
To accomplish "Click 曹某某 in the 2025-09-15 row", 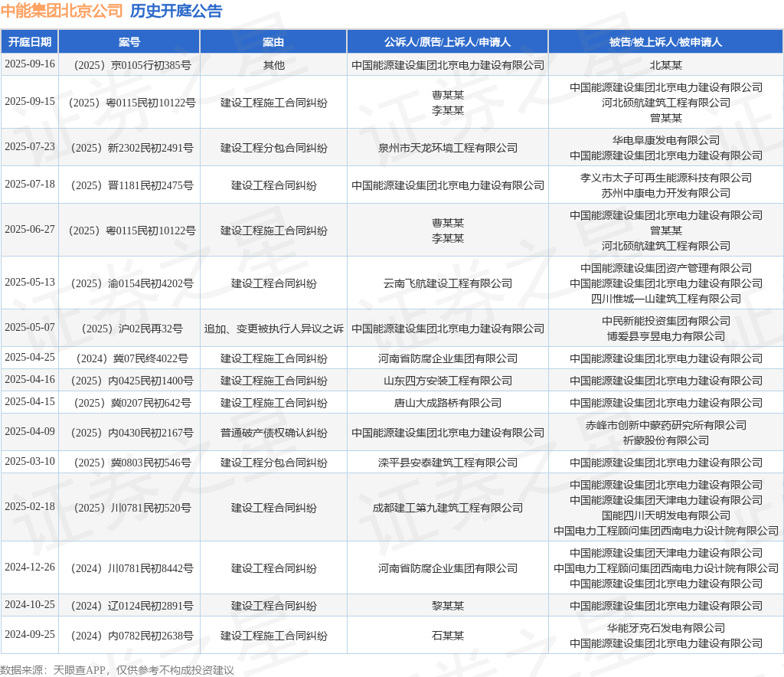I will pyautogui.click(x=448, y=95).
